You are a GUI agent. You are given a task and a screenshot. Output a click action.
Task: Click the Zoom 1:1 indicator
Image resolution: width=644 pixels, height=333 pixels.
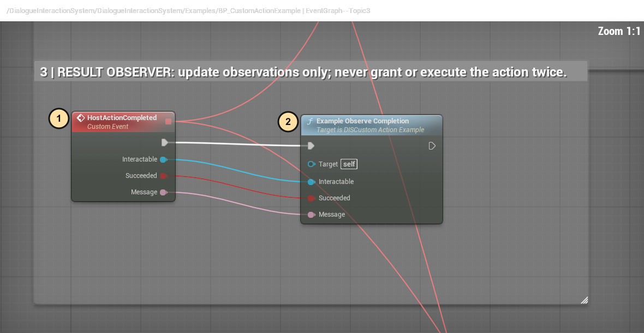click(619, 31)
